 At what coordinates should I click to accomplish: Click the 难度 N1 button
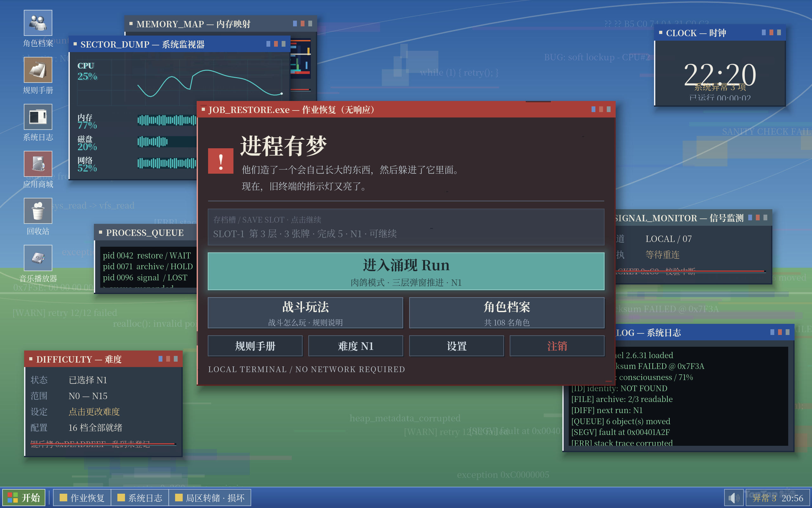(356, 346)
